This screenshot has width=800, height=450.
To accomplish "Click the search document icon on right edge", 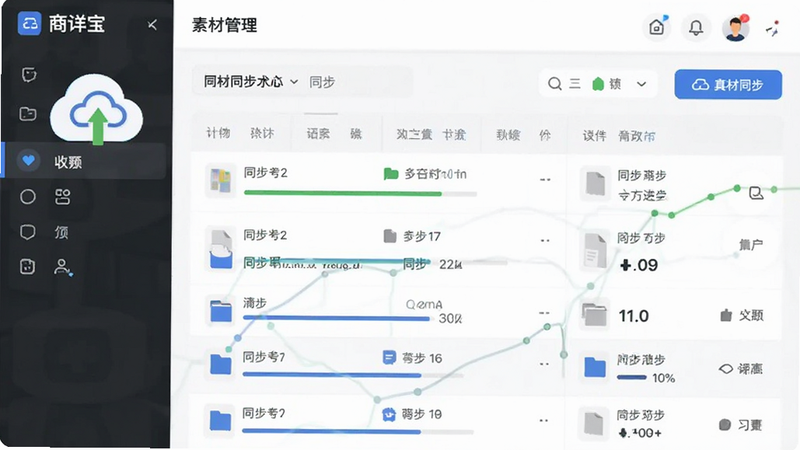I will point(756,193).
